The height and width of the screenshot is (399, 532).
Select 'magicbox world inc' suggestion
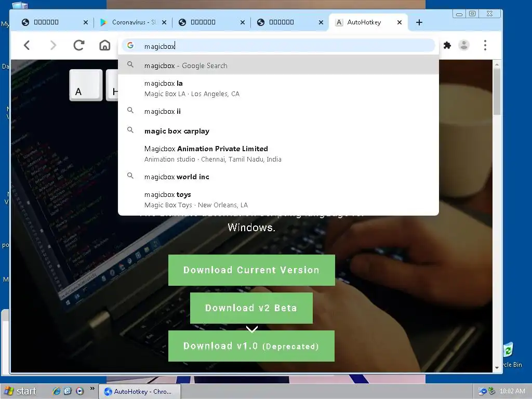click(x=278, y=177)
